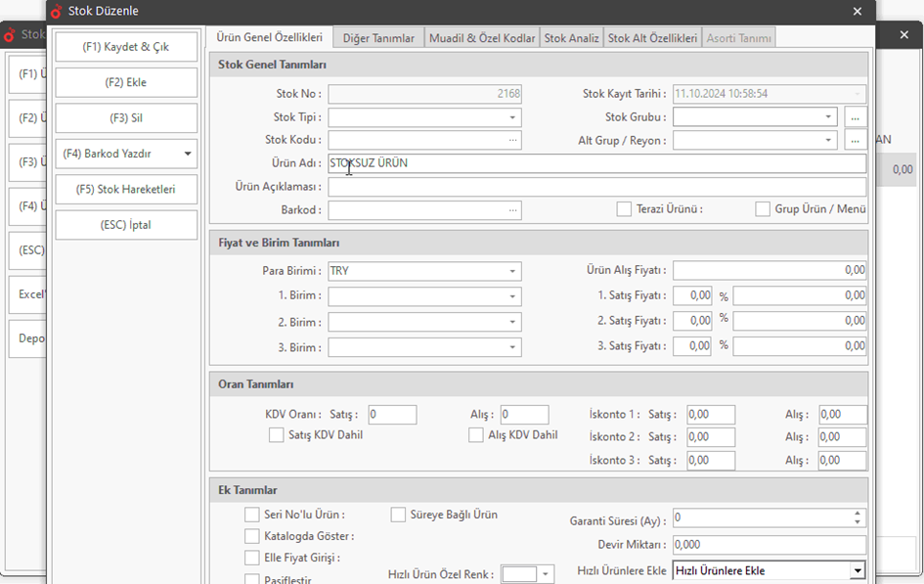This screenshot has height=584, width=924.
Task: Click the Stok Düzenle title bar app icon
Action: click(x=56, y=11)
